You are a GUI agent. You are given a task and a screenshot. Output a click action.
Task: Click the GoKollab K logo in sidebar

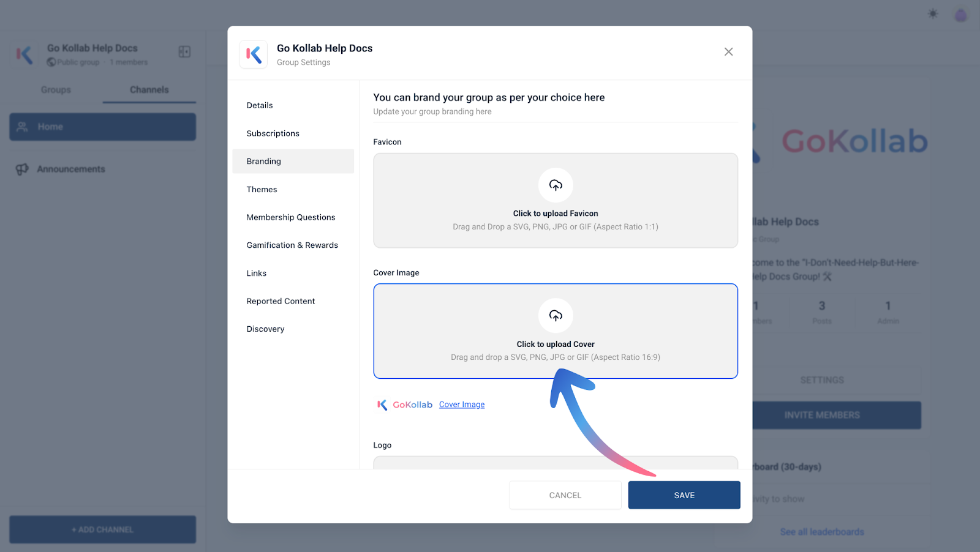click(x=24, y=55)
